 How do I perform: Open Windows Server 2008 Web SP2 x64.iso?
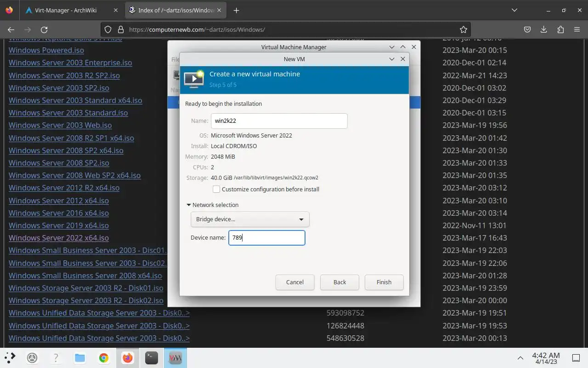point(74,175)
